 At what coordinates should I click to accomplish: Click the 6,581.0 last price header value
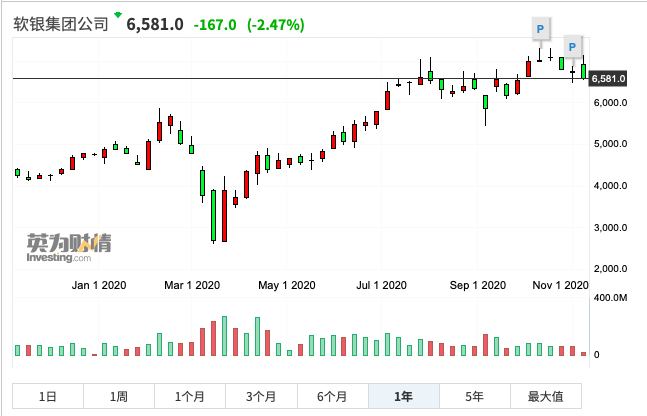pos(155,24)
